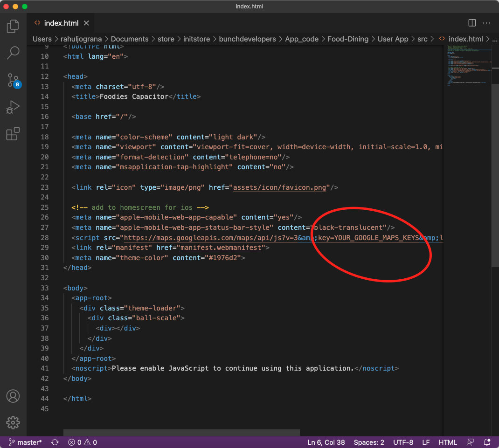Click the Manage gear icon

click(x=13, y=422)
